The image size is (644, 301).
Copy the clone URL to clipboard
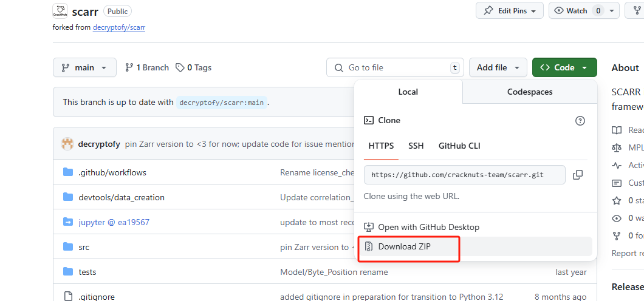(577, 175)
